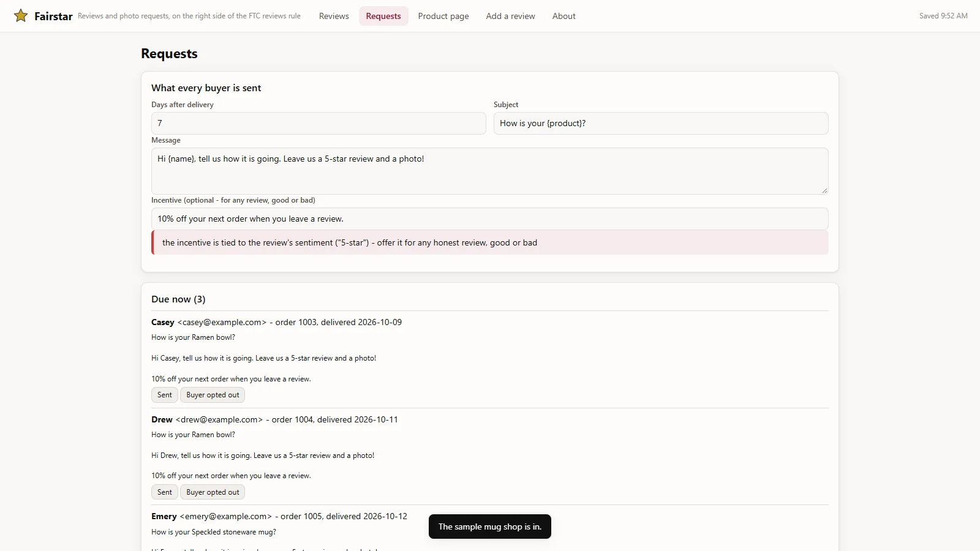Edit the Subject input field
This screenshot has height=551, width=980.
[x=661, y=123]
